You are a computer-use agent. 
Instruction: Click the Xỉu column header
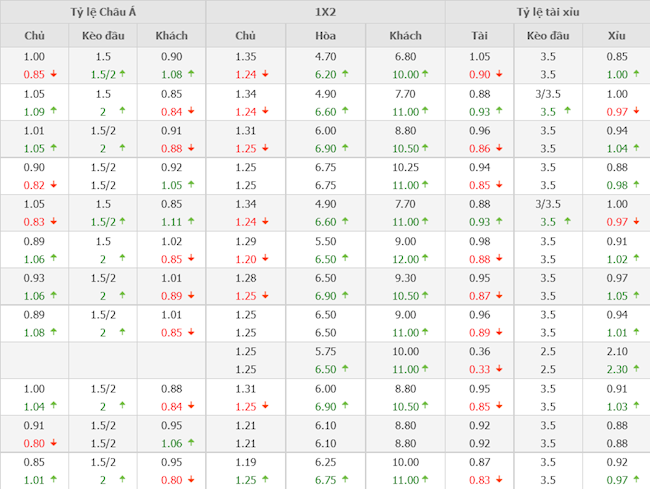pyautogui.click(x=617, y=36)
